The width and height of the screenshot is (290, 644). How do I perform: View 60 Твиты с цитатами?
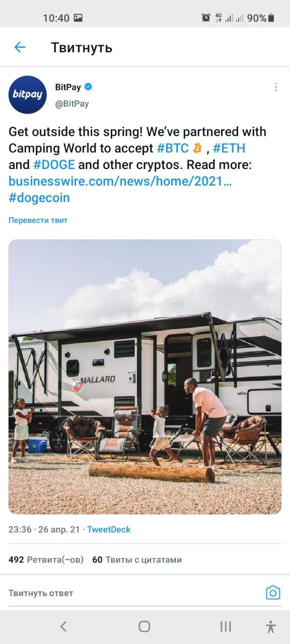(x=137, y=559)
